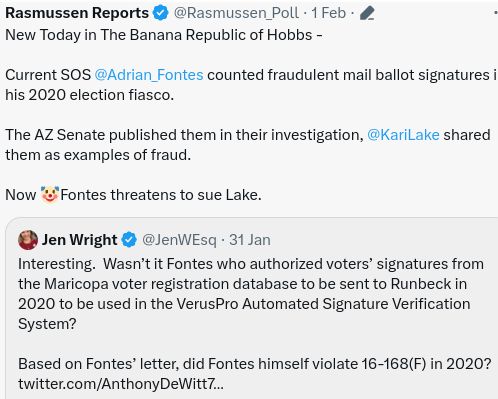The width and height of the screenshot is (498, 399).
Task: Open the 31 Jan quoted tweet timestamp
Action: (250, 240)
